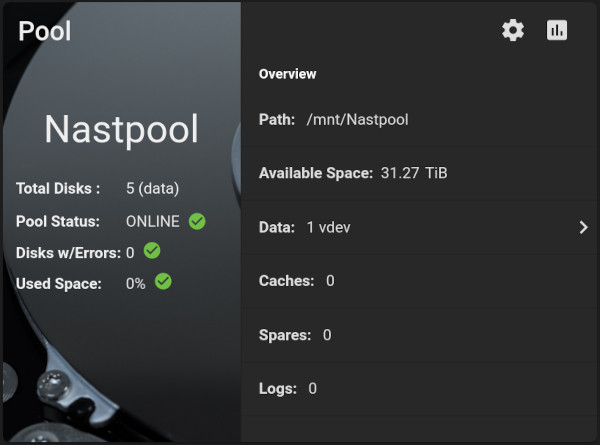Click the green check beside Used Space
Screen dimensions: 600x445
coord(163,282)
